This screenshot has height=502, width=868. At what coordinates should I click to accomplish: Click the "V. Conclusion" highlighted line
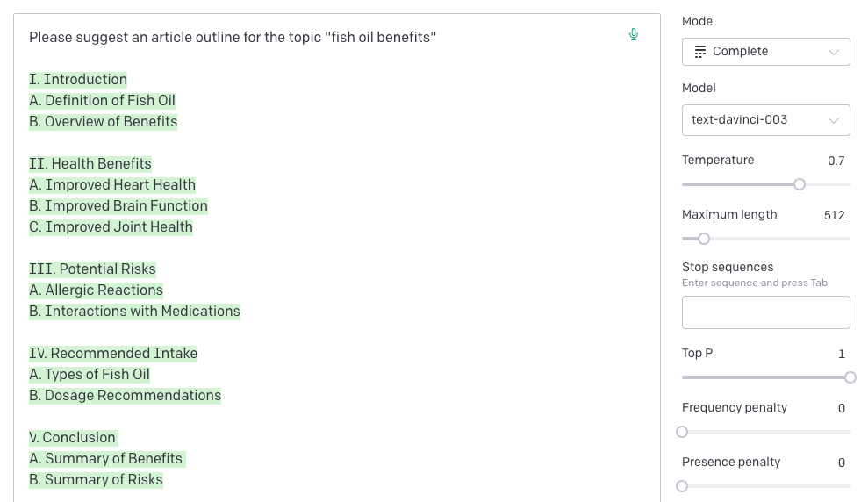tap(73, 438)
